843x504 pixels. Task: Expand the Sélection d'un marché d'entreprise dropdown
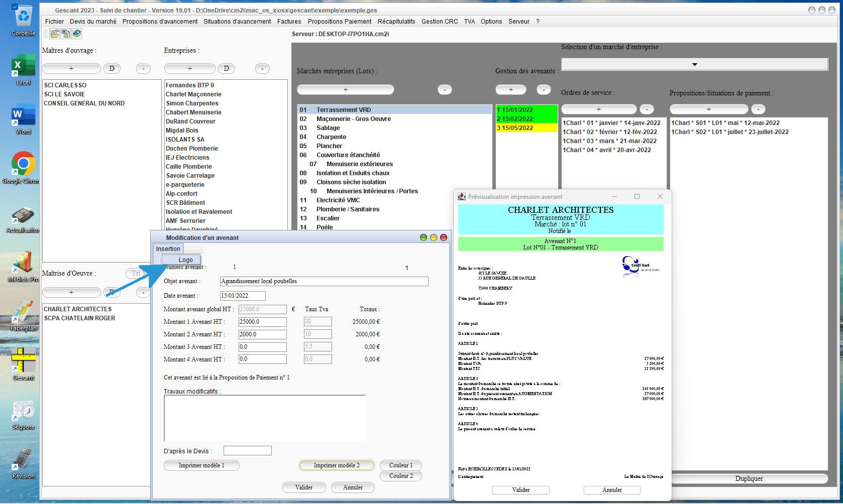[694, 64]
